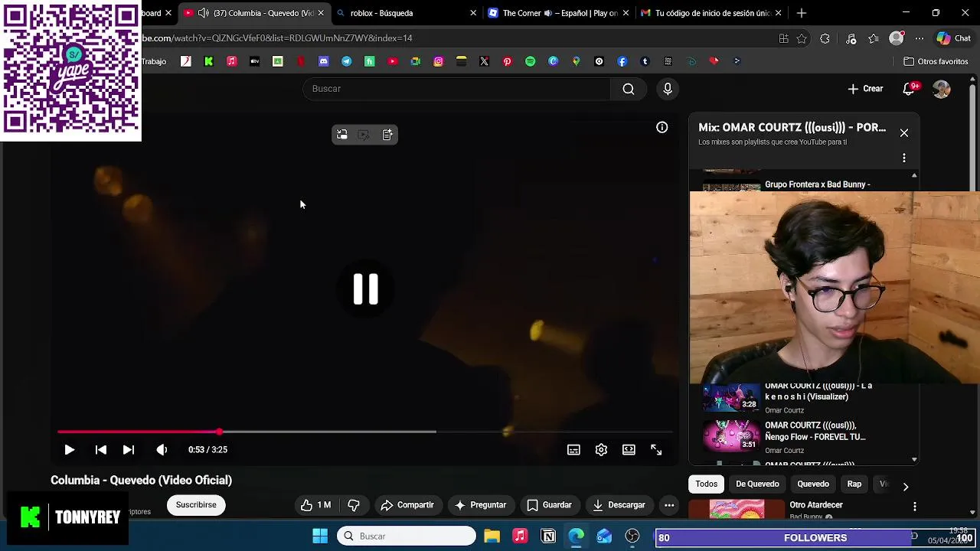Start voice search with the microphone

coord(668,89)
